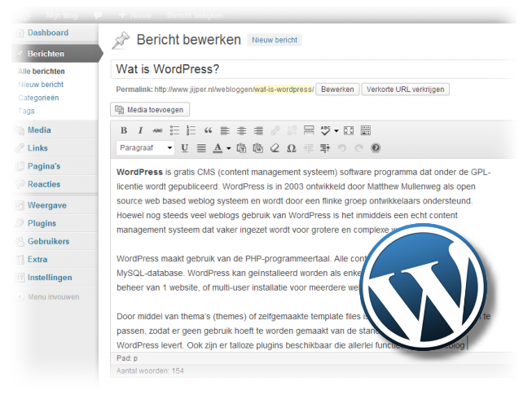Select Nieuw bericht submenu item
Viewport: 532px width, 395px height.
[x=41, y=85]
